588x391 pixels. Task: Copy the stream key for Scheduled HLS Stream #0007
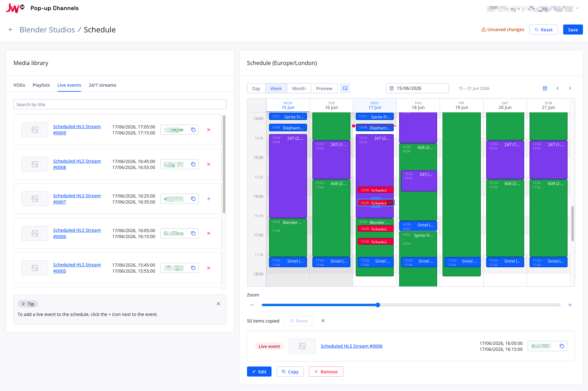pyautogui.click(x=193, y=199)
